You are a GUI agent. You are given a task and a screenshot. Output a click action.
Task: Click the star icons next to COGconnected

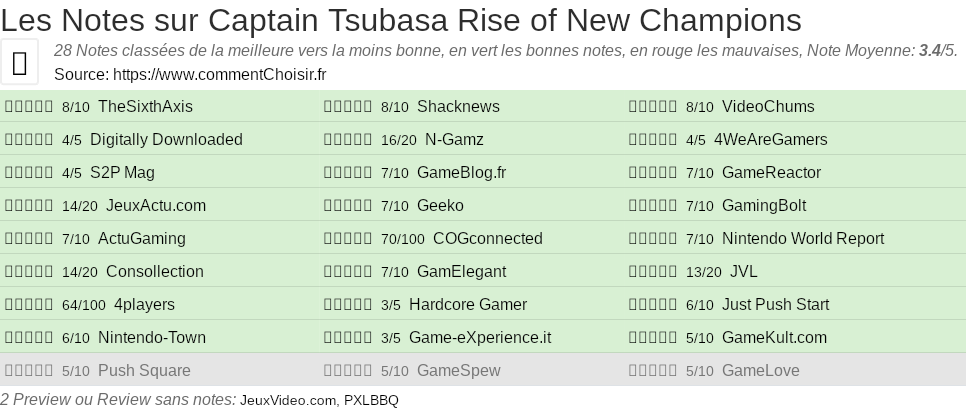click(x=348, y=239)
